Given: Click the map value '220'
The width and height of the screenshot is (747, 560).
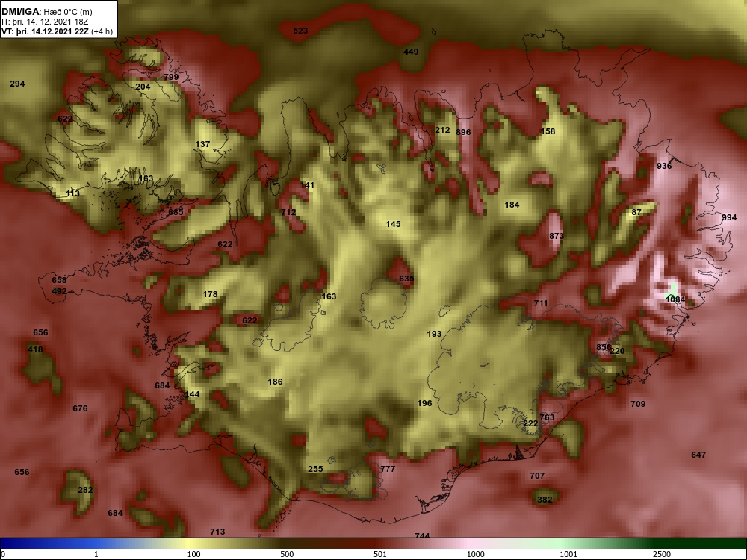Looking at the screenshot, I should 618,351.
